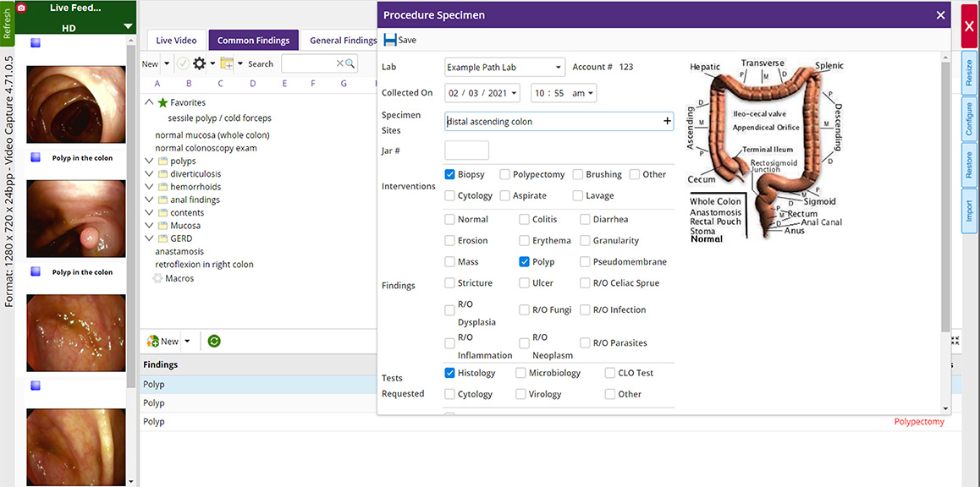Enable the Polypectomy checkbox
The height and width of the screenshot is (487, 980).
click(x=505, y=174)
